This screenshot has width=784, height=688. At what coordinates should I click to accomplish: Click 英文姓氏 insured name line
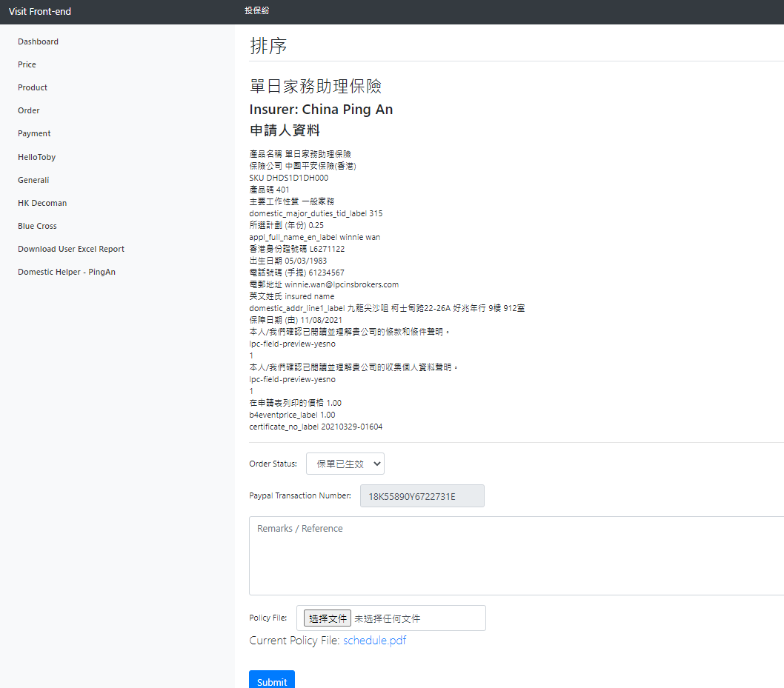(292, 296)
